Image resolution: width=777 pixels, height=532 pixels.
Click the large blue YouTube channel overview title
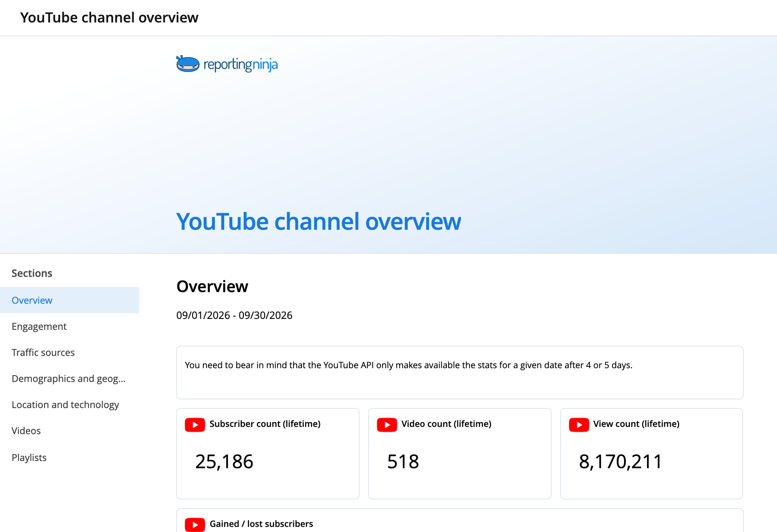319,221
